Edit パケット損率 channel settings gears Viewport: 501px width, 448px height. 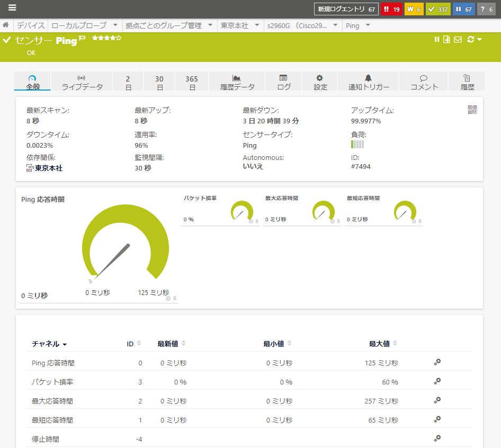[437, 381]
